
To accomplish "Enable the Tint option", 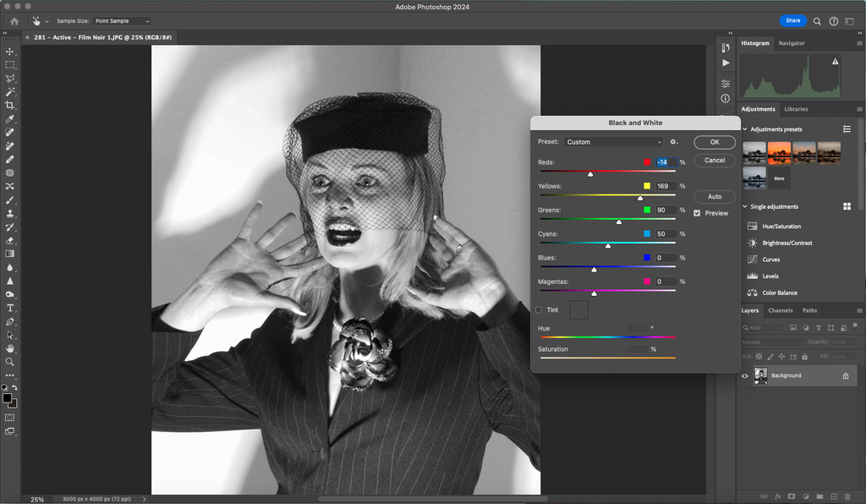I will point(540,310).
